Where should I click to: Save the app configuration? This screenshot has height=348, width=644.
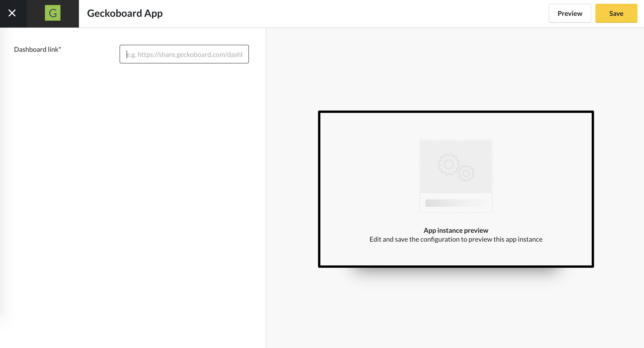(x=616, y=14)
